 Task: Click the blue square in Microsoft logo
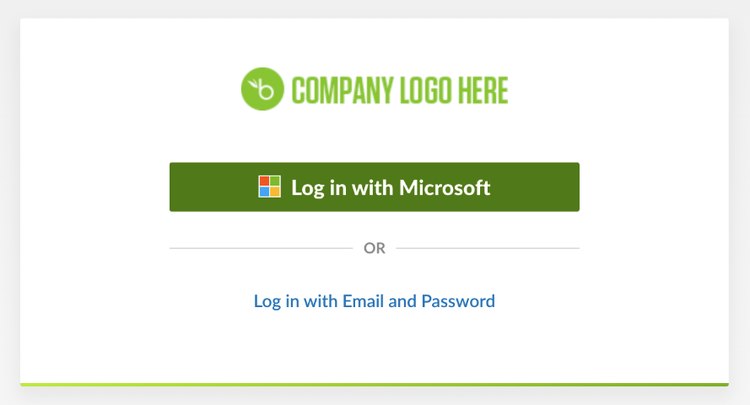click(264, 192)
